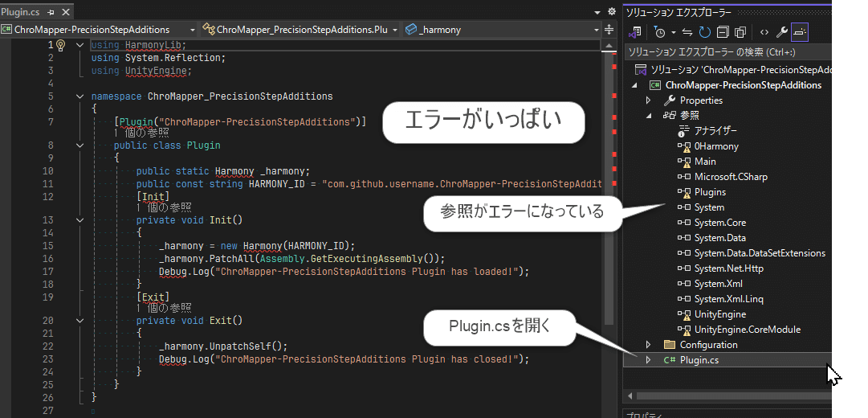Click the HarmonyLib identifier on line 1

(x=153, y=45)
